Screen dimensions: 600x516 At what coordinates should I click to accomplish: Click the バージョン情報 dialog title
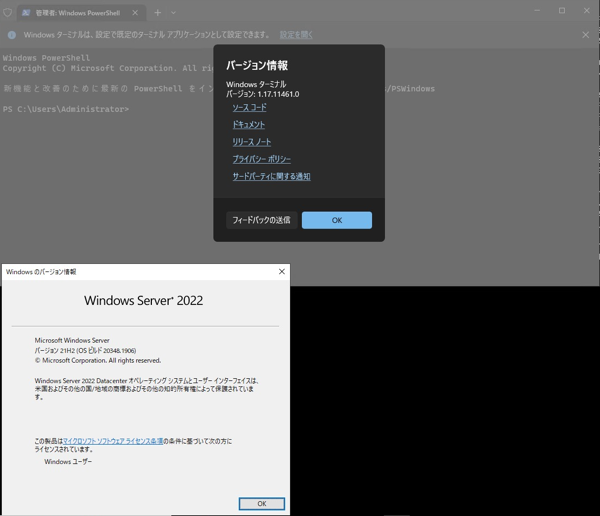(x=257, y=65)
